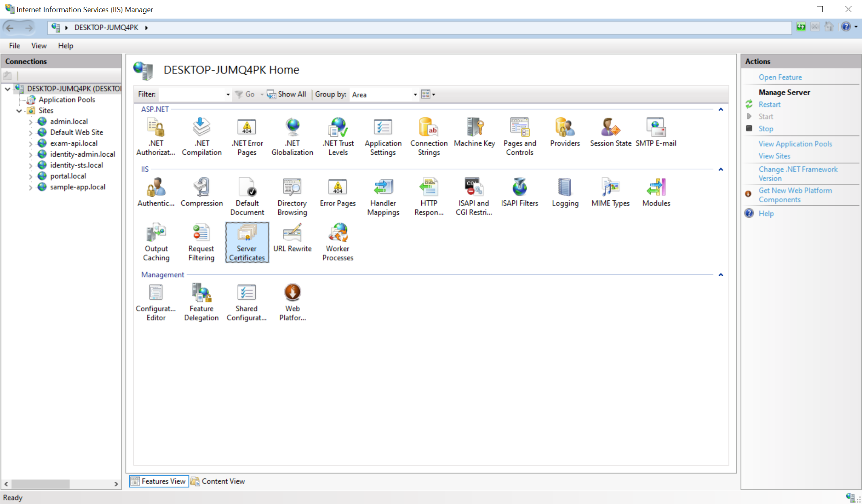Collapse the Sites tree node
Image resolution: width=862 pixels, height=504 pixels.
click(19, 111)
